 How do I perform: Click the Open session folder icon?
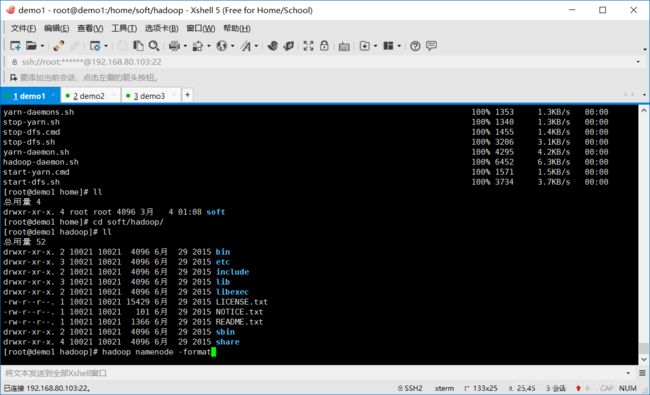pos(32,46)
